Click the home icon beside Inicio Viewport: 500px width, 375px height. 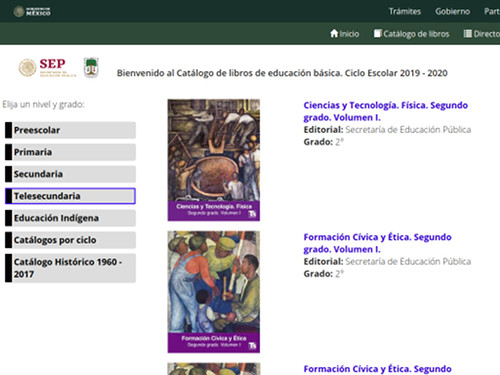click(334, 33)
